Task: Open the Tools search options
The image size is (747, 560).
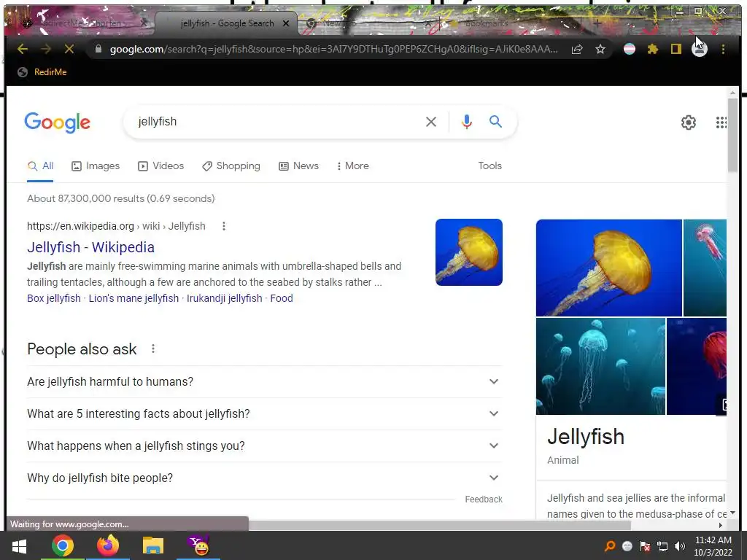Action: click(x=489, y=166)
